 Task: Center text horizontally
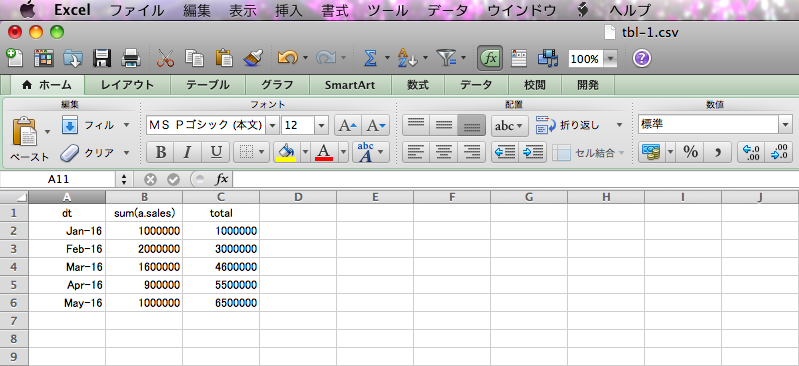click(444, 152)
